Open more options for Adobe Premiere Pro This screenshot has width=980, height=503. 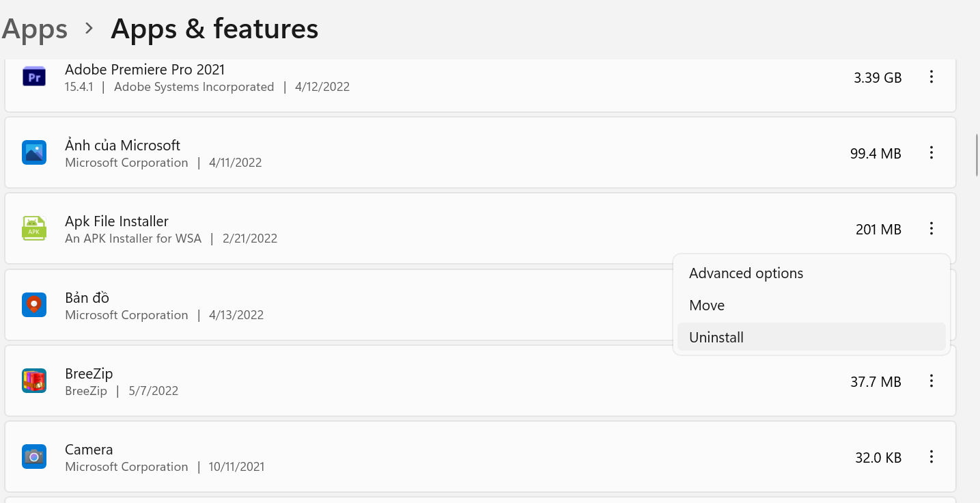click(x=932, y=77)
